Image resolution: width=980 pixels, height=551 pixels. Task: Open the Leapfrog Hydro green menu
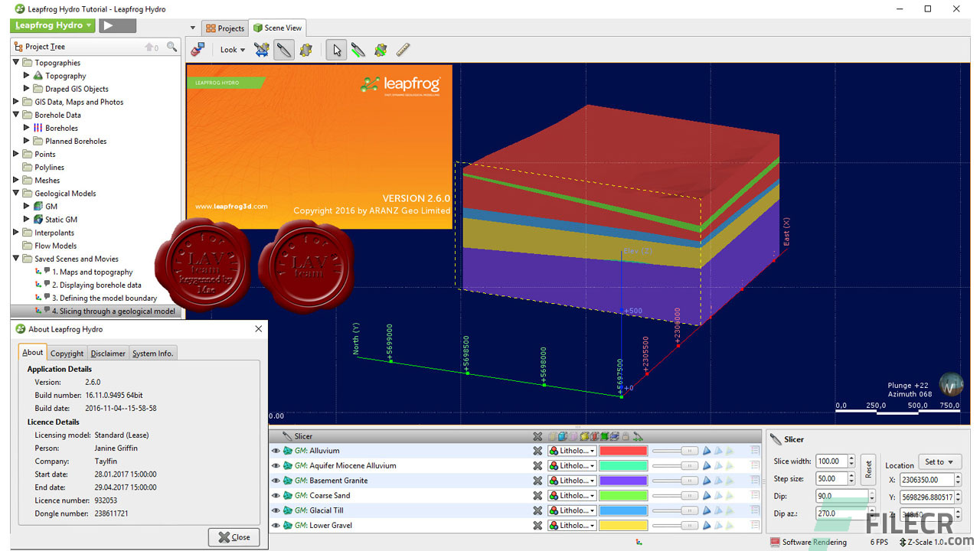[x=53, y=25]
